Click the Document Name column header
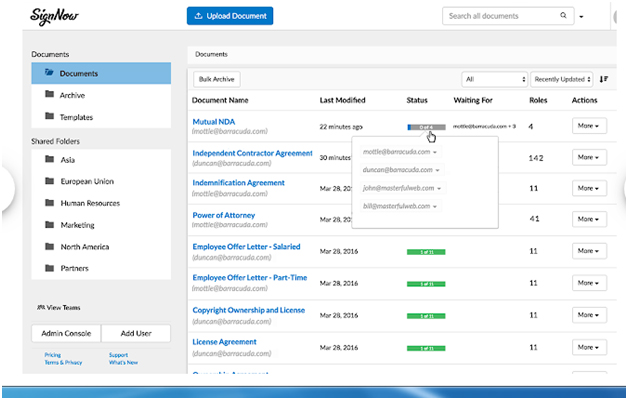The height and width of the screenshot is (400, 628). pyautogui.click(x=220, y=100)
